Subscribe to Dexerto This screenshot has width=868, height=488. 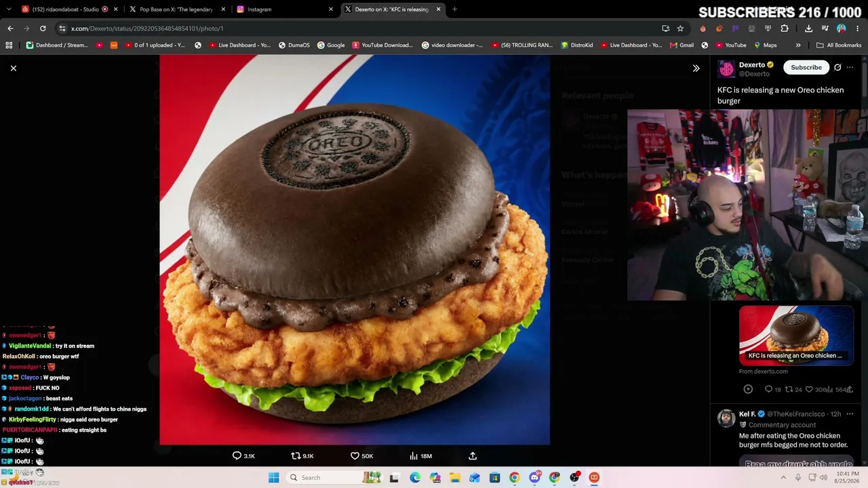point(806,67)
